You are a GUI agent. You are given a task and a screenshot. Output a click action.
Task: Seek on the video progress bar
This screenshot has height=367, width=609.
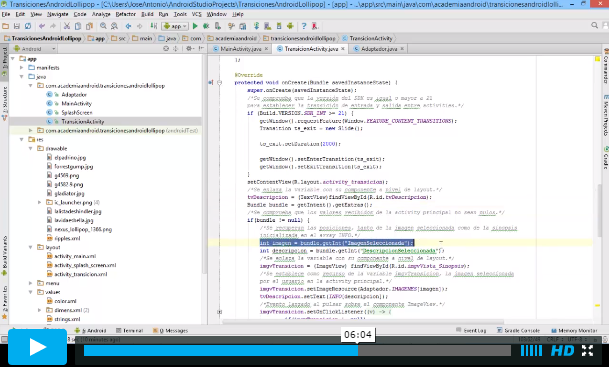click(297, 351)
